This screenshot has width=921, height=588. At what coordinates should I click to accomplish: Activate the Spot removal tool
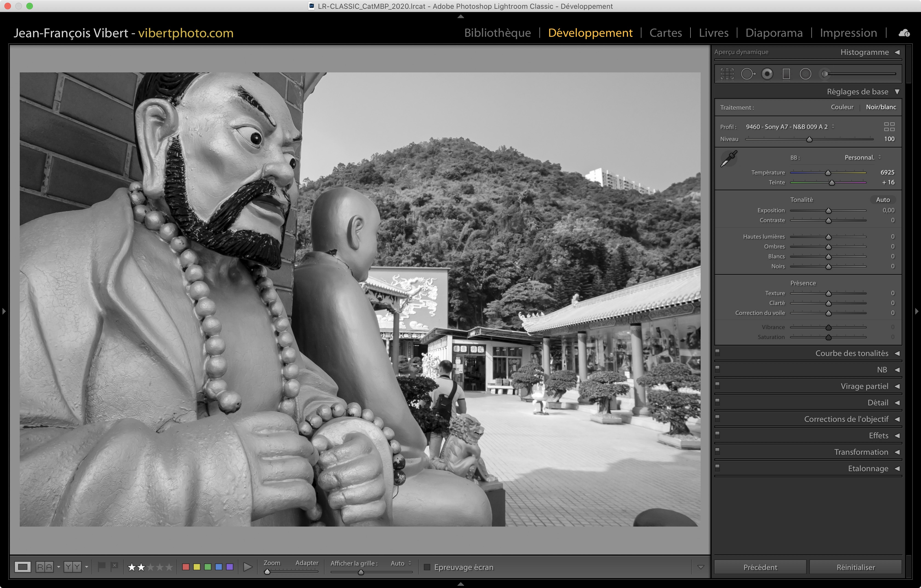pyautogui.click(x=748, y=74)
